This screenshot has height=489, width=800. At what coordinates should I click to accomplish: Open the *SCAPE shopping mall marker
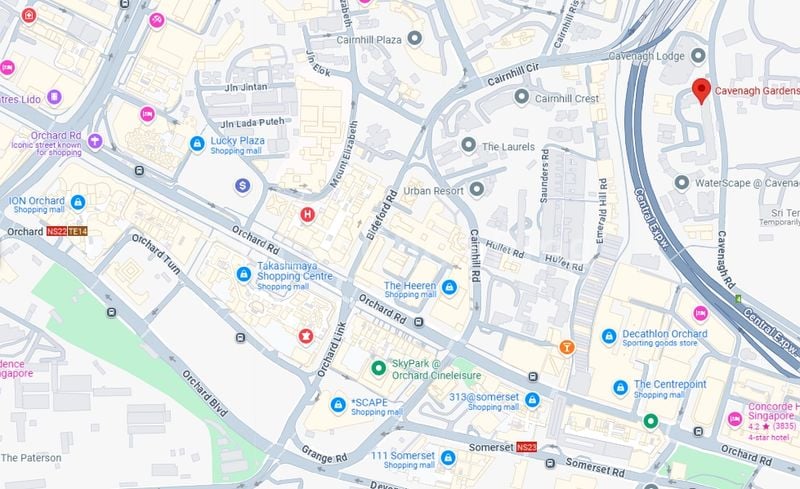338,405
